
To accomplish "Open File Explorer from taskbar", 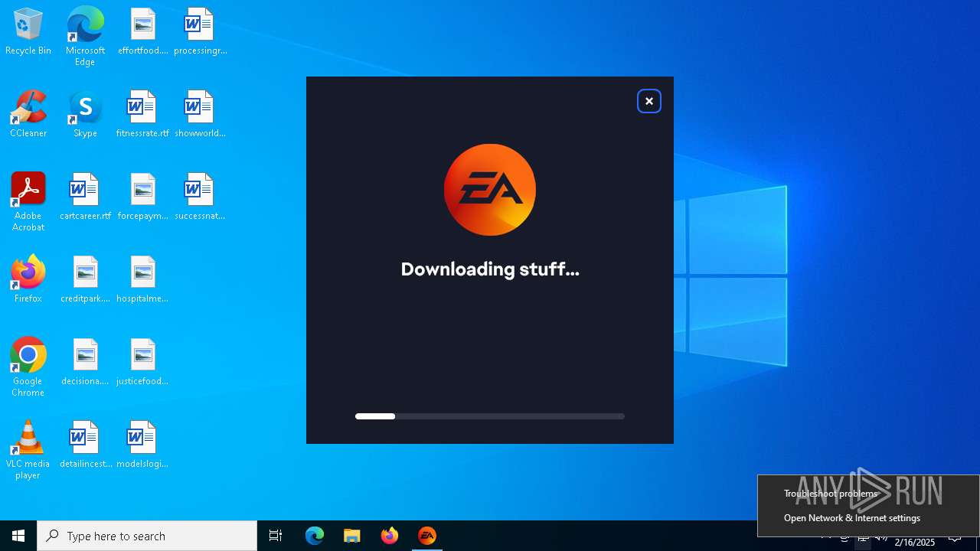I will coord(352,536).
